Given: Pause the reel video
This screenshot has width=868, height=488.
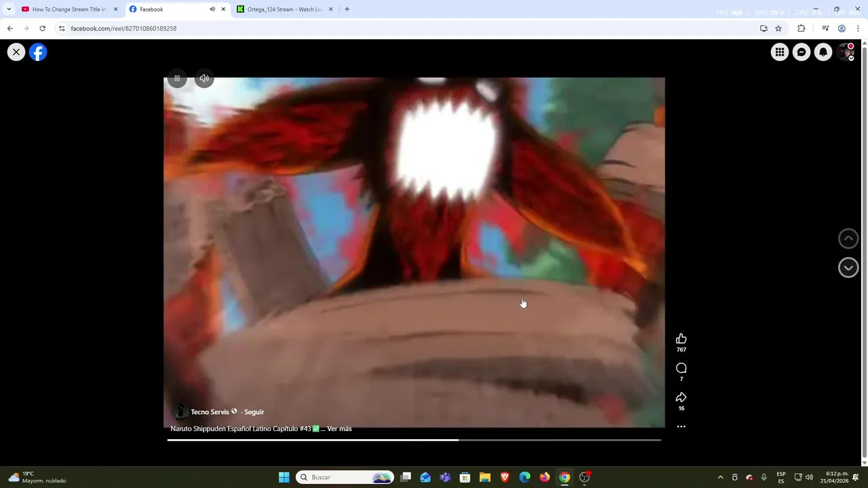Looking at the screenshot, I should click(x=177, y=79).
